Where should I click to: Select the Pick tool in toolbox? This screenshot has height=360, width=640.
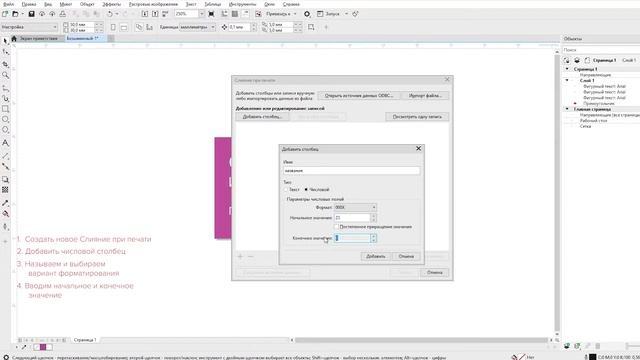(x=5, y=41)
